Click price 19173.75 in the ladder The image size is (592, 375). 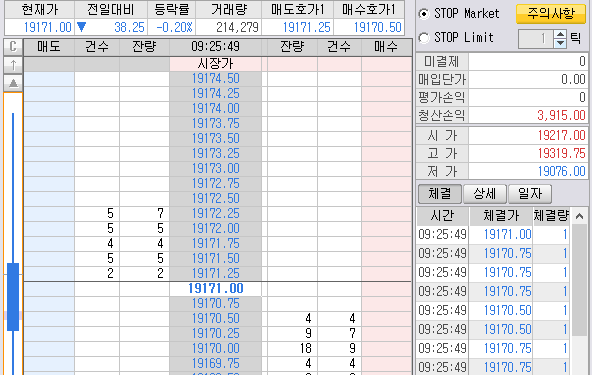point(216,123)
